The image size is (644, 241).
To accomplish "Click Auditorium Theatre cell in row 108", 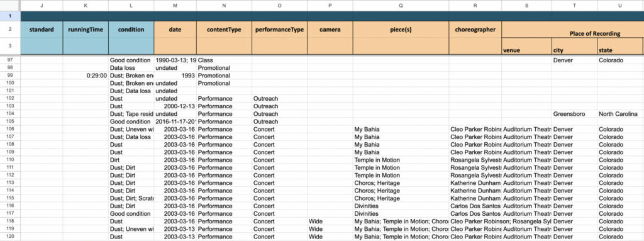I will [526, 145].
